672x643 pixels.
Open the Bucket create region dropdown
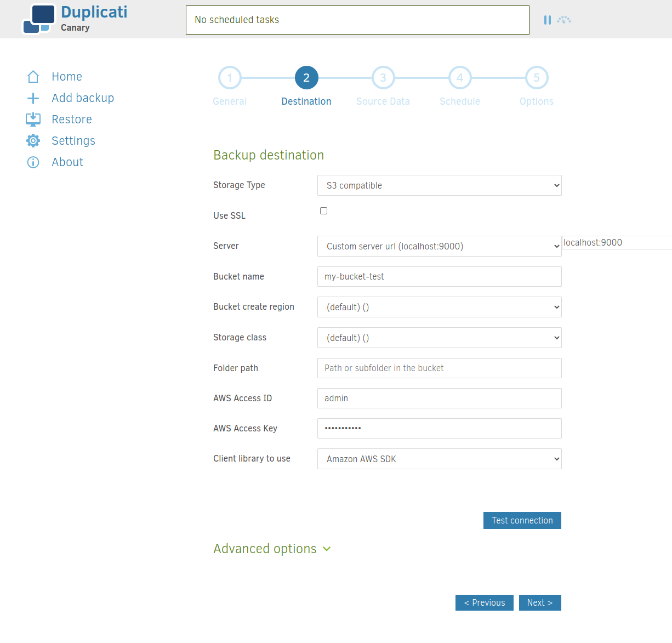click(x=439, y=307)
